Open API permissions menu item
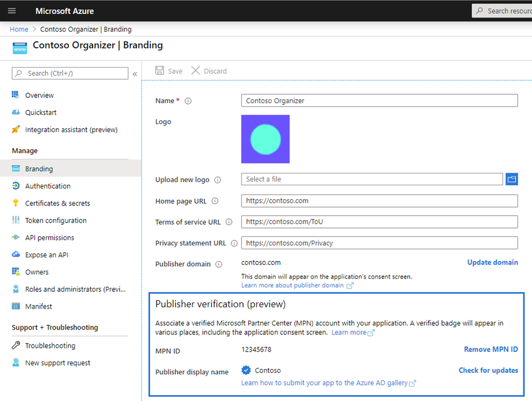This screenshot has width=532, height=401. [50, 238]
